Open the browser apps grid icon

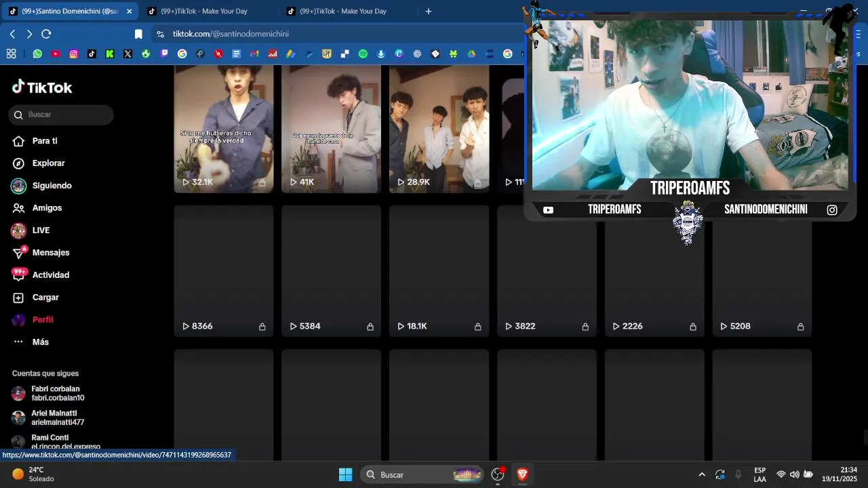12,54
